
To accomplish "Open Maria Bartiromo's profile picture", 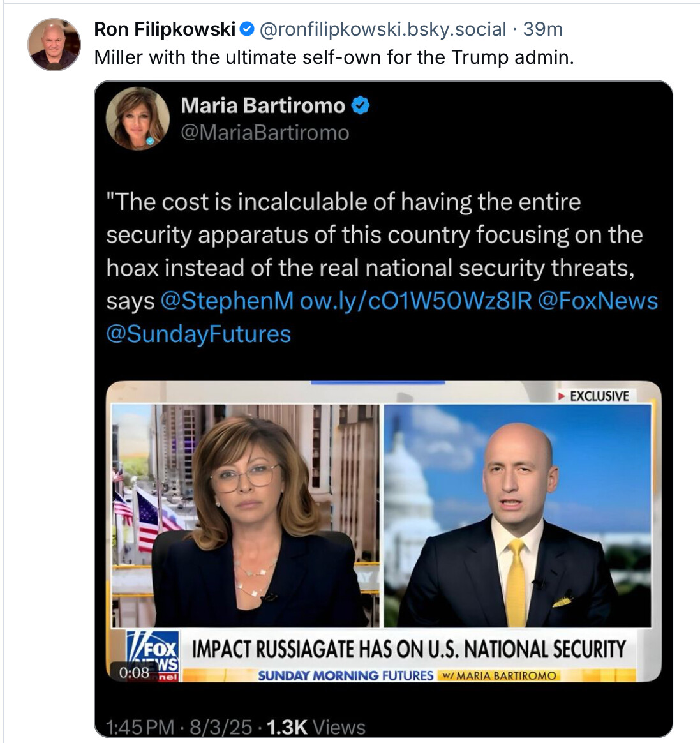I will (138, 118).
